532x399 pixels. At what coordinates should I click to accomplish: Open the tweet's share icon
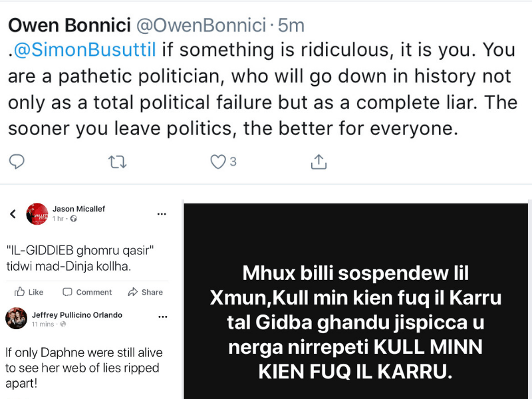(x=319, y=161)
